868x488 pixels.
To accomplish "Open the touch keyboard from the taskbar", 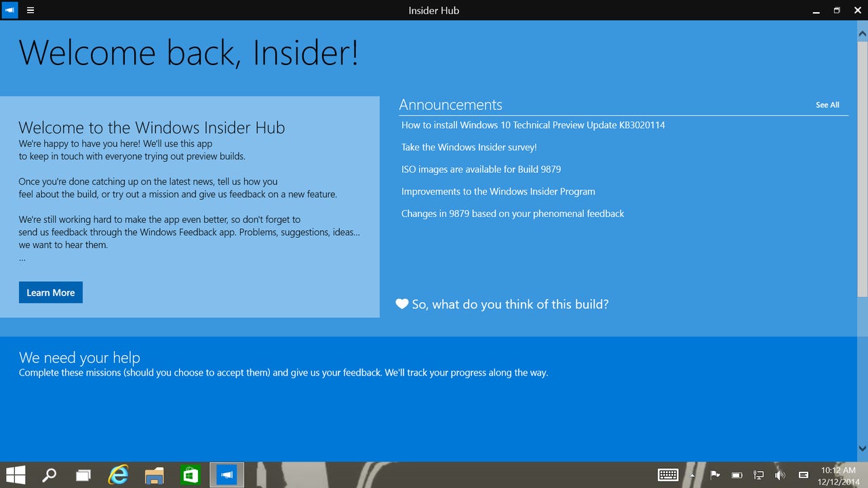I will tap(668, 474).
